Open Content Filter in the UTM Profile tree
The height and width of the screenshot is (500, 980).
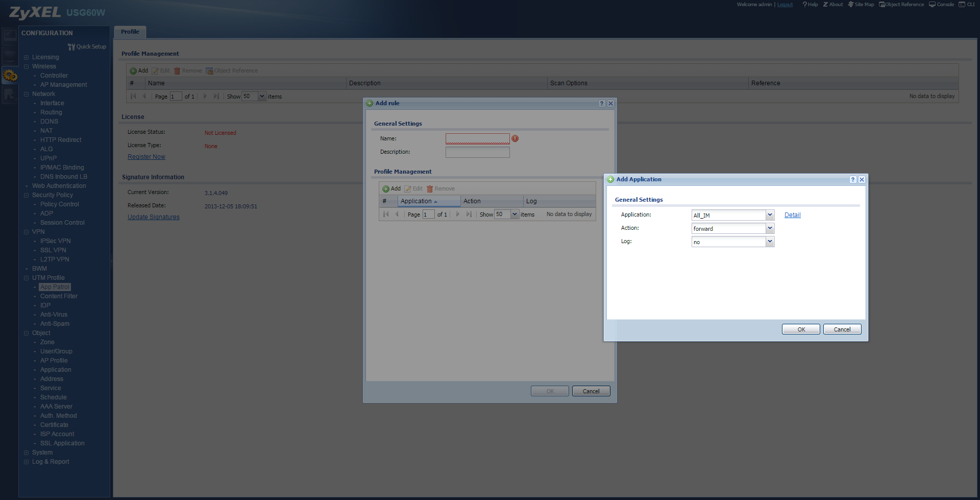tap(59, 296)
